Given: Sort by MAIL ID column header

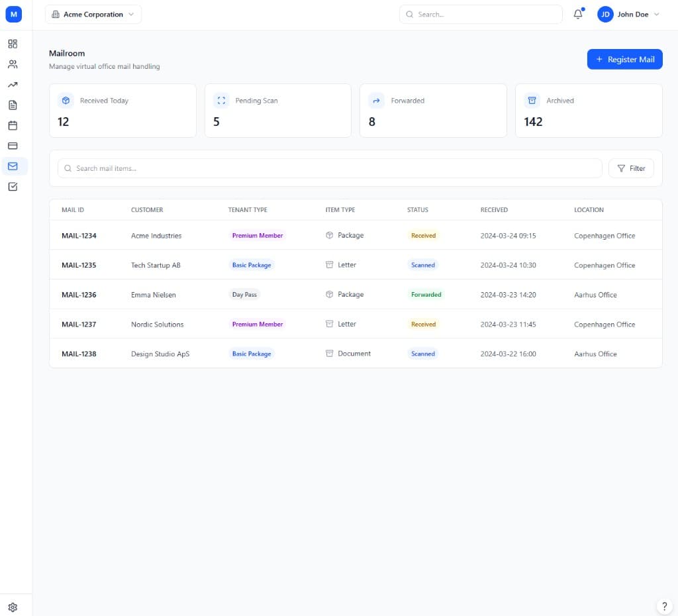Looking at the screenshot, I should (x=73, y=210).
